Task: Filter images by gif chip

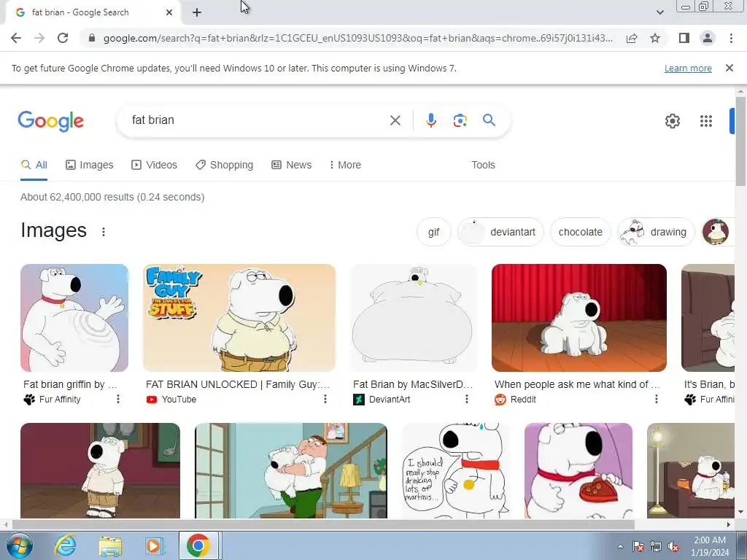Action: point(433,232)
